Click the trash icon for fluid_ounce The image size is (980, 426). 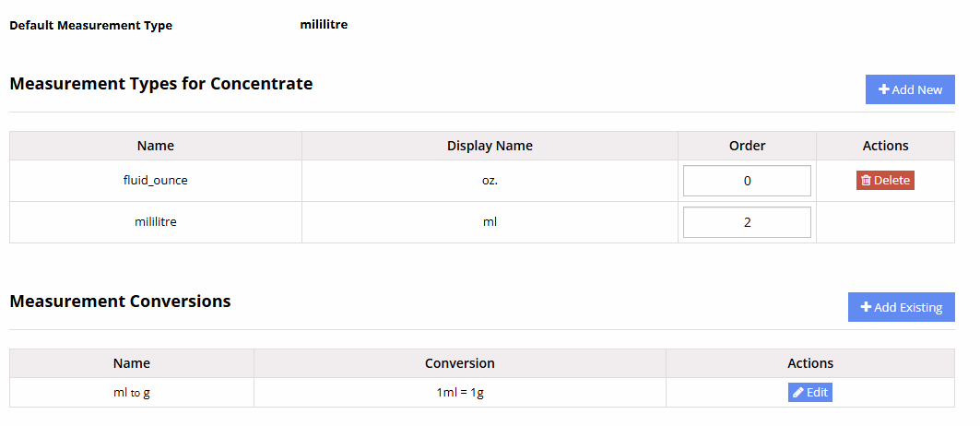pos(866,181)
